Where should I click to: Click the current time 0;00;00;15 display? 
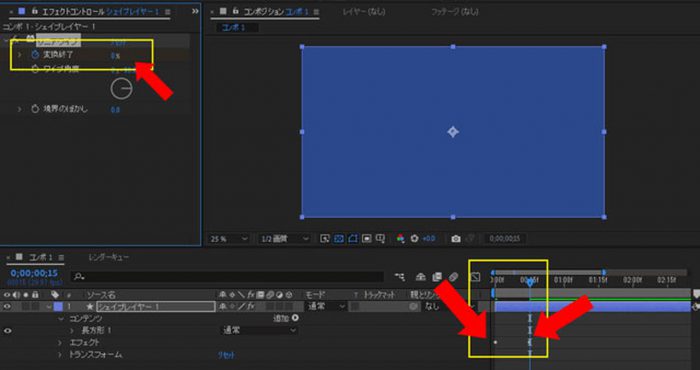[x=34, y=273]
